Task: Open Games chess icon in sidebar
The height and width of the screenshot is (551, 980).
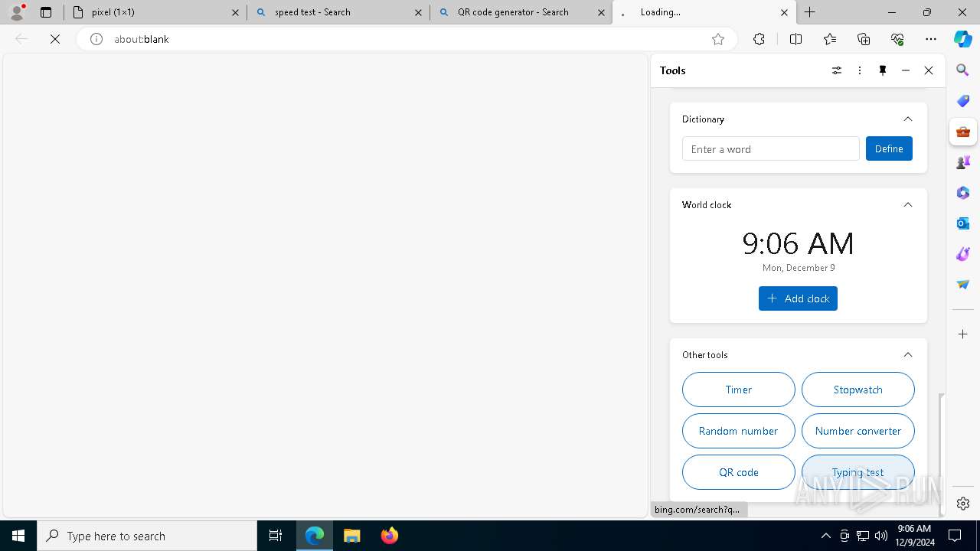Action: 963,162
